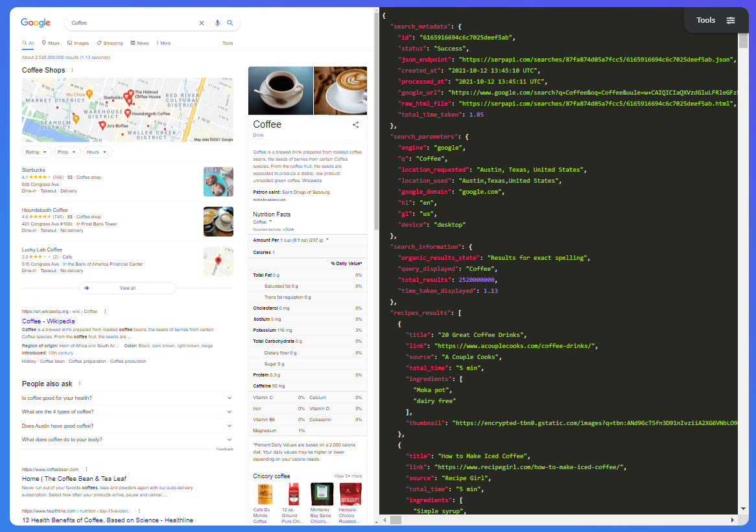Open the Nutrition Facts Coffee type dropdown

pyautogui.click(x=263, y=222)
